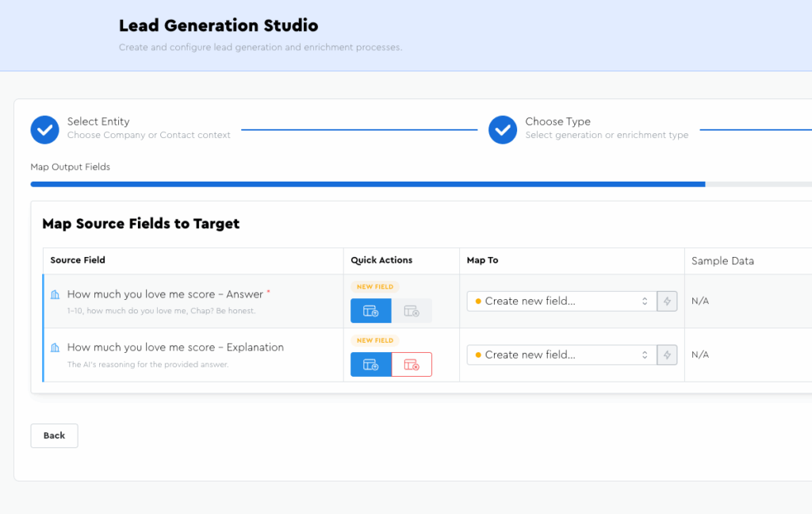Viewport: 812px width, 514px height.
Task: Click company building icon beside Answer field
Action: 56,294
